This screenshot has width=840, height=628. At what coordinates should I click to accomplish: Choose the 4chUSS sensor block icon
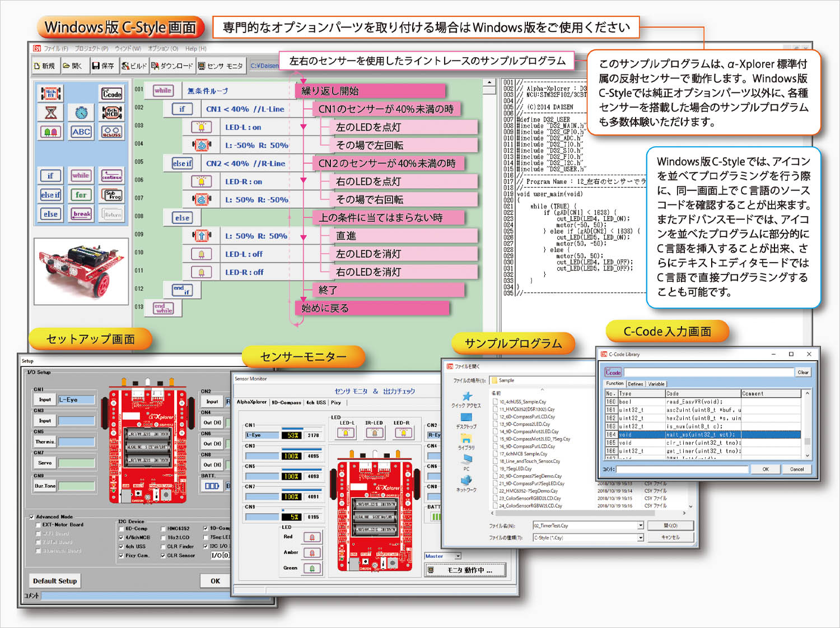pos(112,132)
